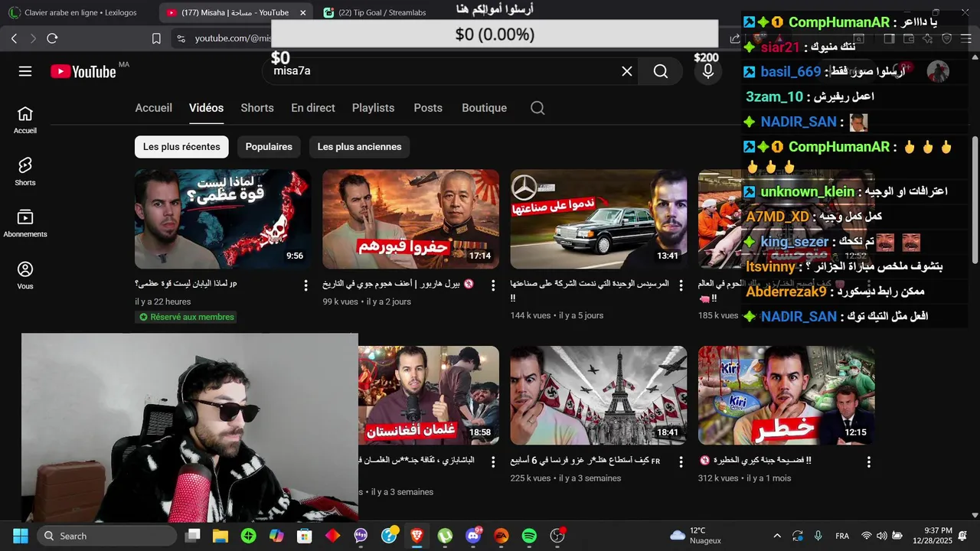Select the Populaires filter chip

[x=269, y=147]
